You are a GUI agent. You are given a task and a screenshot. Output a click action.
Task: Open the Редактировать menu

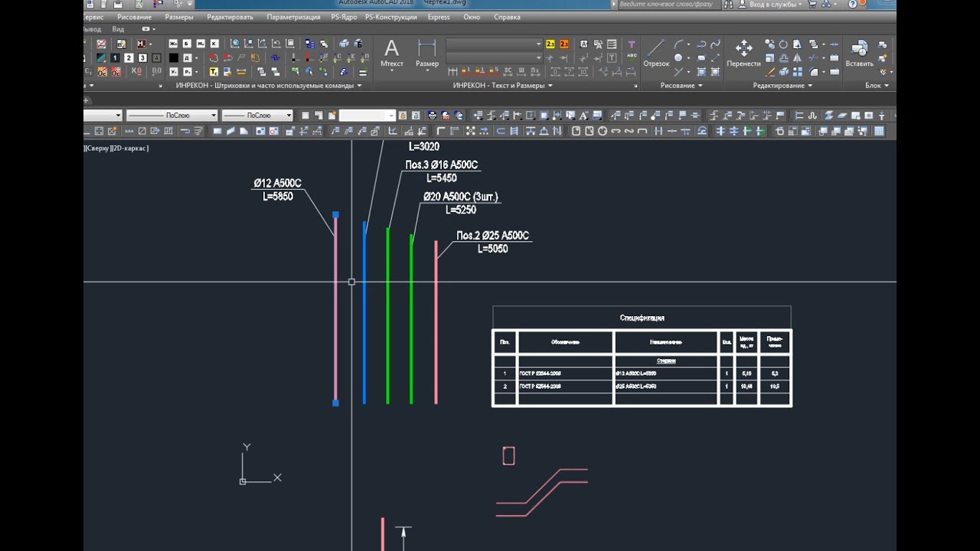(230, 17)
